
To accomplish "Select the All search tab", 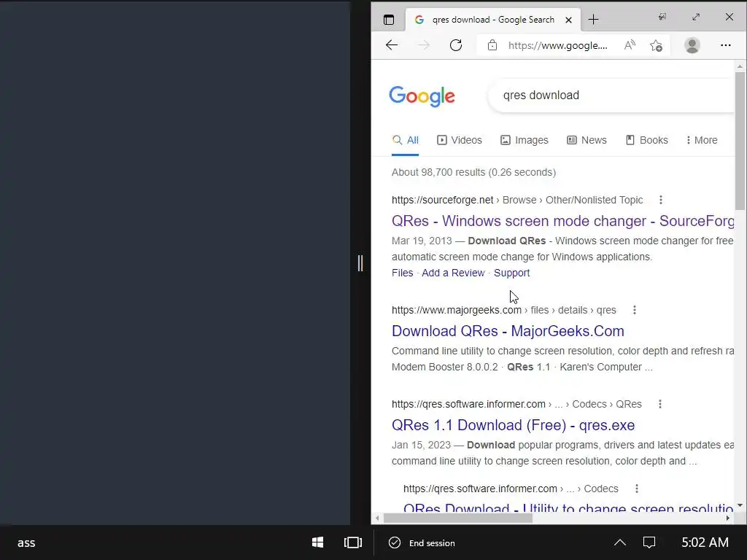I will pos(405,141).
